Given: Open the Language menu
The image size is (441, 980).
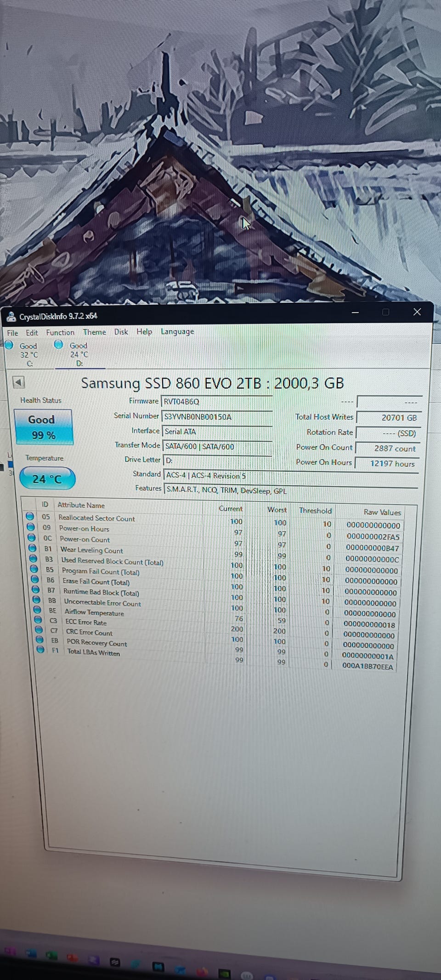Looking at the screenshot, I should point(177,331).
